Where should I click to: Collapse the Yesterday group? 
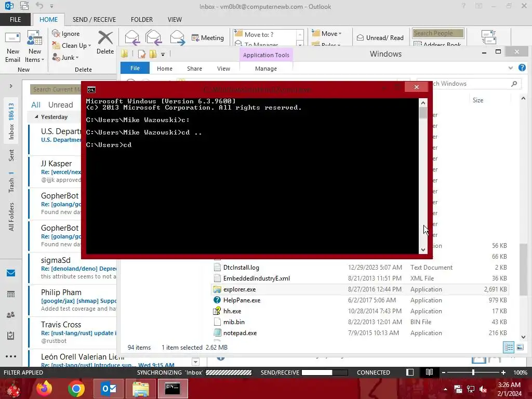pyautogui.click(x=36, y=117)
